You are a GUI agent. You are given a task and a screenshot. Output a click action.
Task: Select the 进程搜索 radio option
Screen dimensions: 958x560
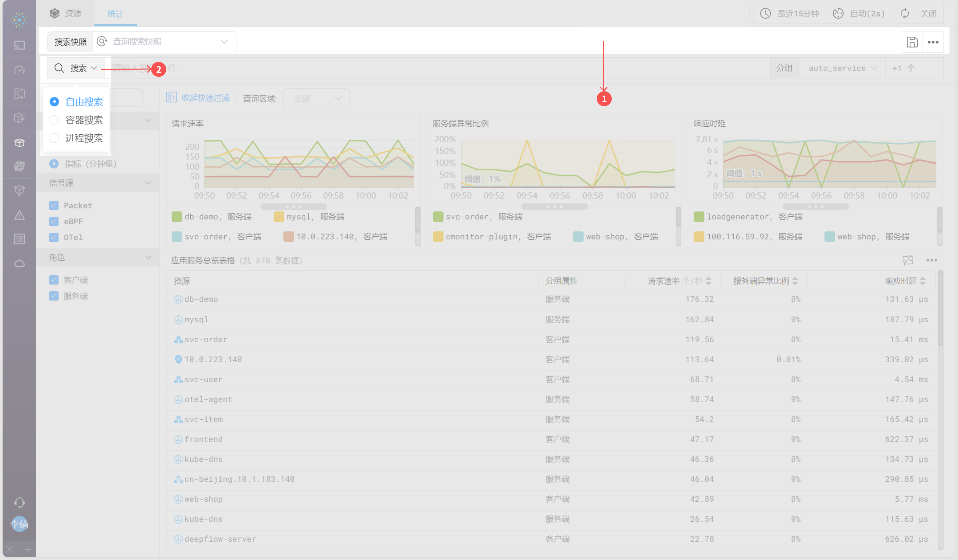click(x=54, y=138)
